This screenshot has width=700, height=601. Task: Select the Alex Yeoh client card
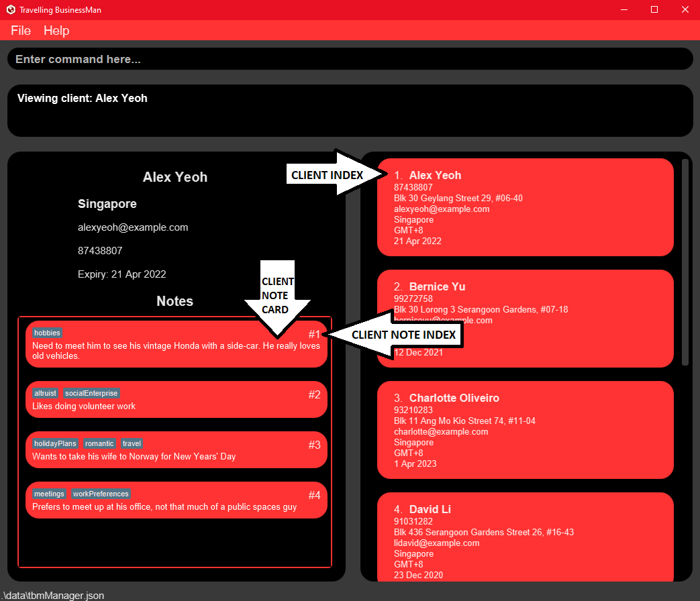tap(525, 207)
